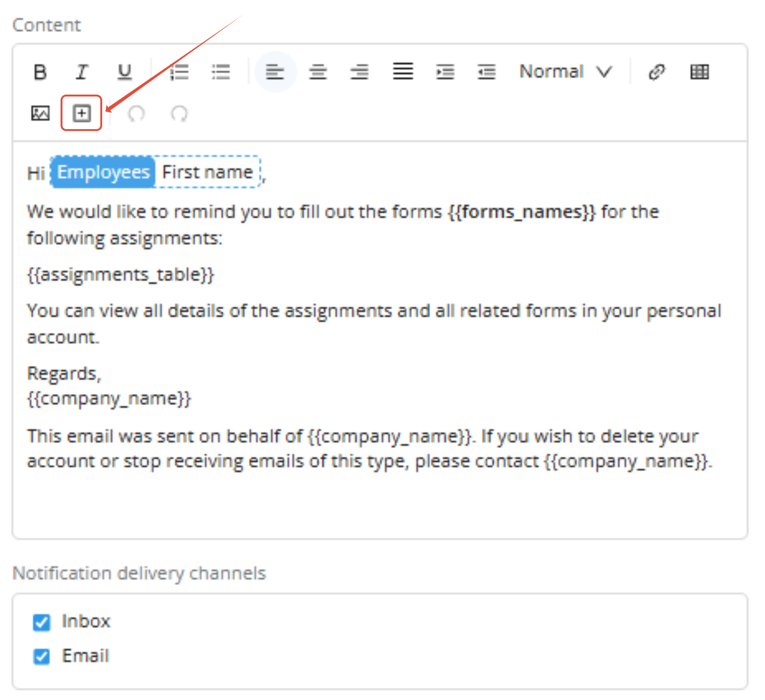
Task: Click the 'following assignments:' text
Action: tap(124, 238)
